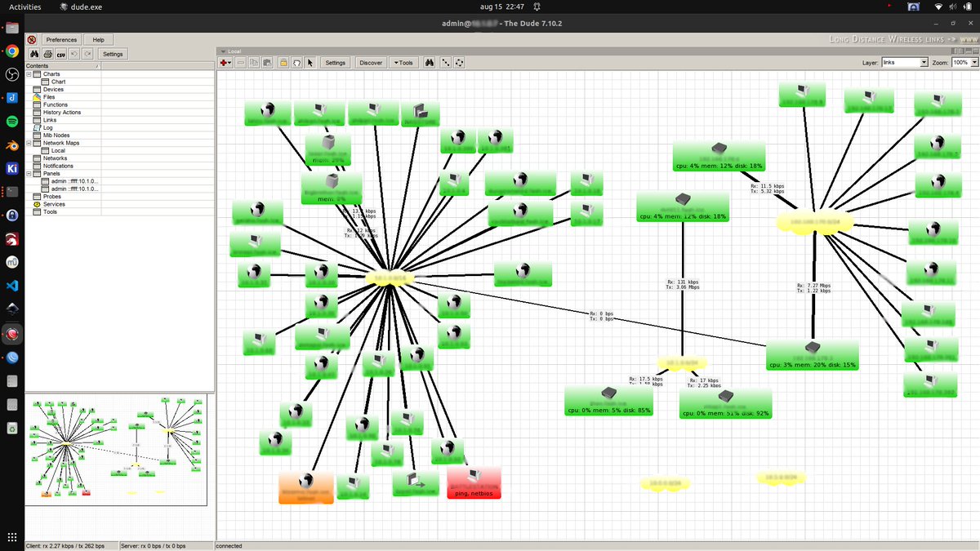The width and height of the screenshot is (980, 551).
Task: Select History Actions in the contents tree
Action: coord(62,113)
